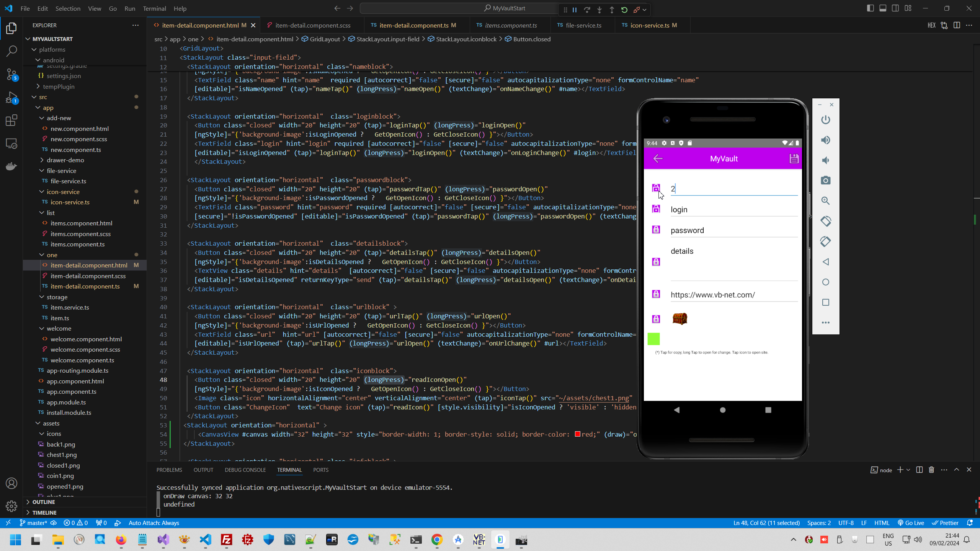Click Go Live in status bar
The width and height of the screenshot is (980, 551).
pos(911,523)
